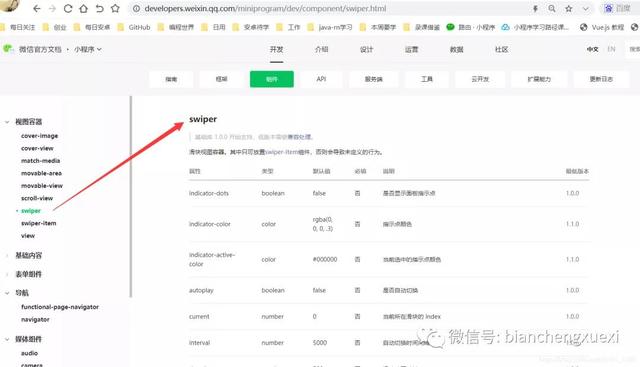Open movable-area in the sidebar
640x367 pixels.
point(41,173)
